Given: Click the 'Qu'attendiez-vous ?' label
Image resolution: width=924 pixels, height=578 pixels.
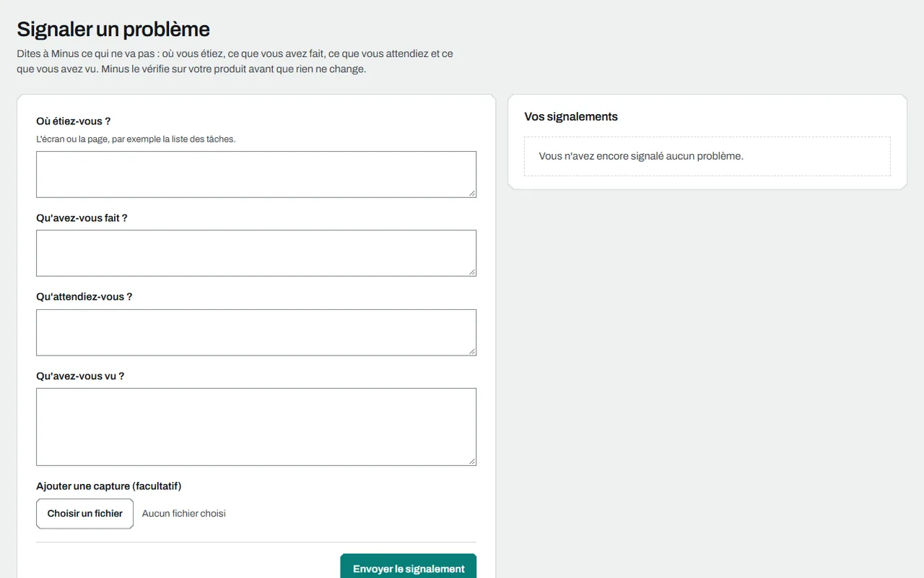Looking at the screenshot, I should [84, 297].
